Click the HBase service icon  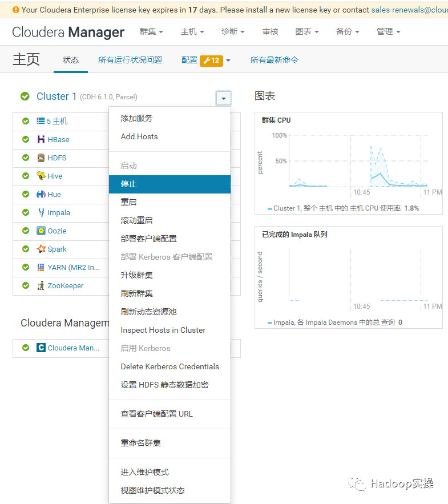[41, 139]
